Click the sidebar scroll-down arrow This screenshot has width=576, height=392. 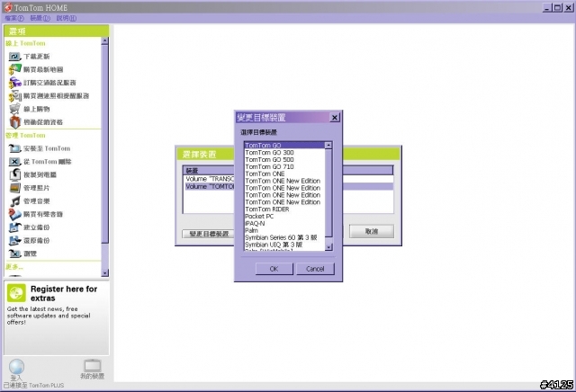click(105, 272)
